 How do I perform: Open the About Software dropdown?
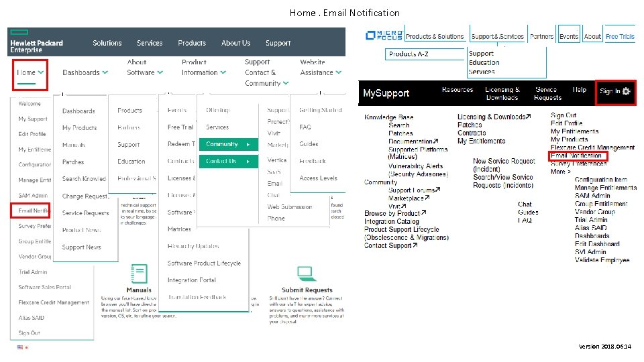[x=145, y=67]
